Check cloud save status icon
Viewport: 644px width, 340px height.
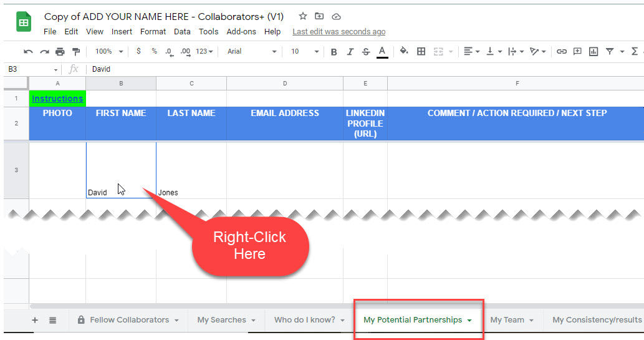pos(336,16)
